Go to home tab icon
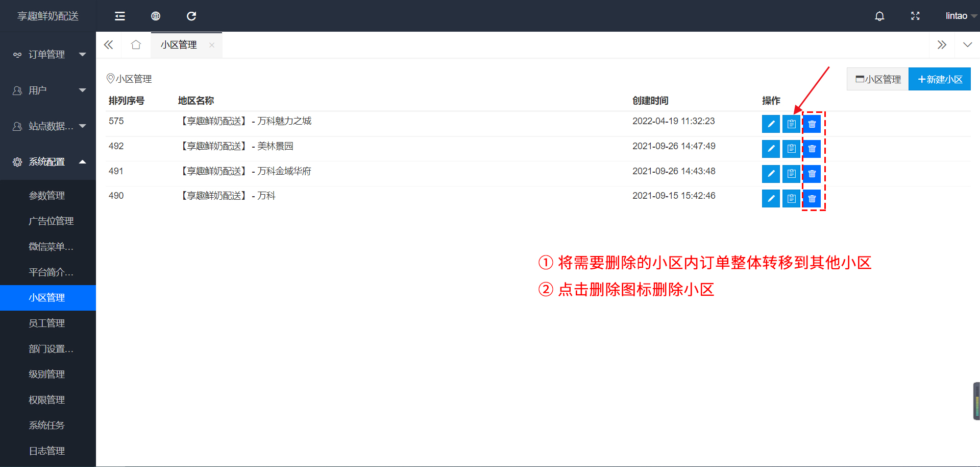The image size is (980, 467). coord(136,45)
